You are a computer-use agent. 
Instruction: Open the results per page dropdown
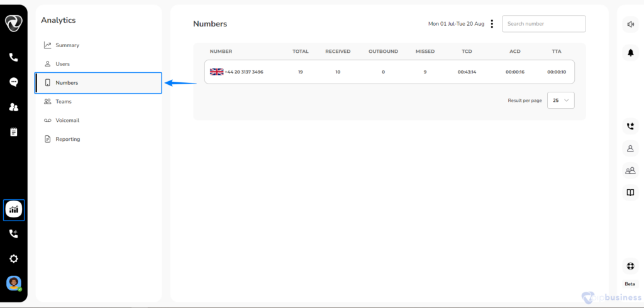(x=560, y=100)
